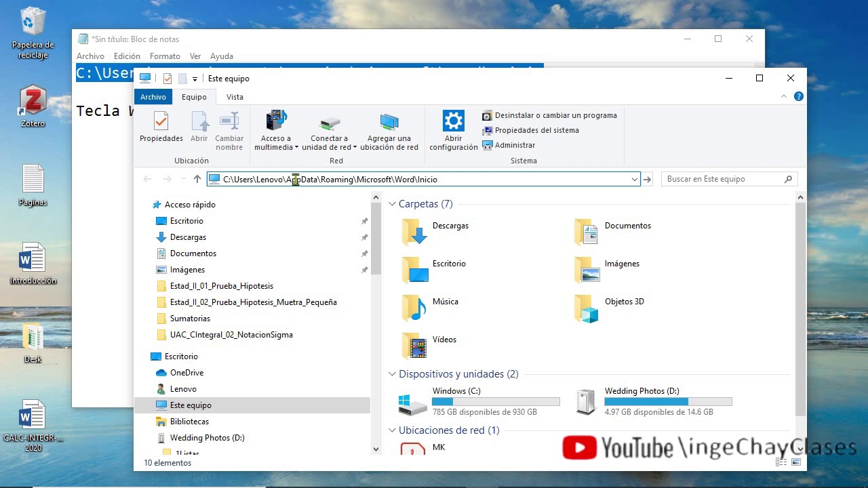This screenshot has width=868, height=488.
Task: Click the up one level arrow
Action: [197, 179]
